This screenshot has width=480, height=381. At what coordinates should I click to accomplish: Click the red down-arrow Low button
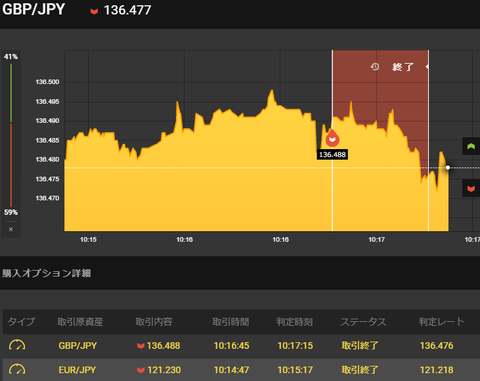pyautogui.click(x=471, y=188)
